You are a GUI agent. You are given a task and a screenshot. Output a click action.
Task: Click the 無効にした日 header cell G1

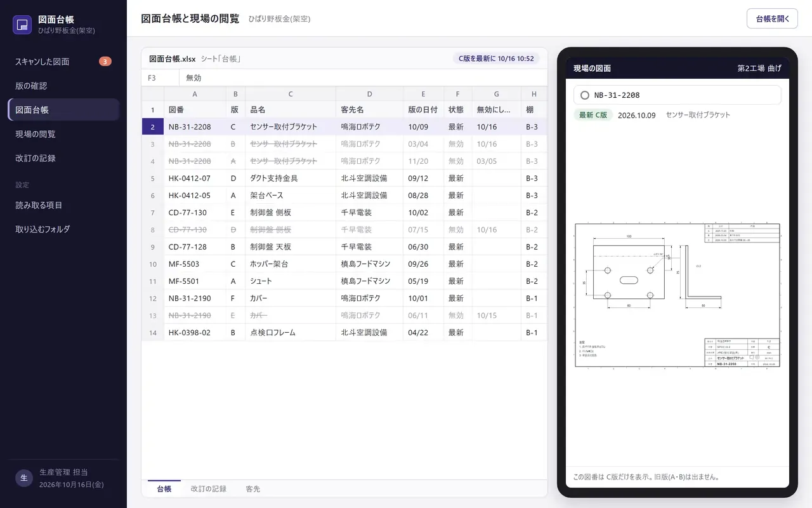point(496,110)
